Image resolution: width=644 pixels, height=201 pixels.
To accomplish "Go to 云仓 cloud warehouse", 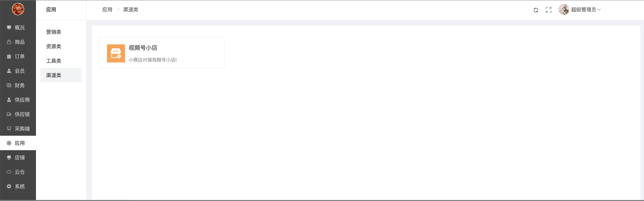I will (18, 172).
